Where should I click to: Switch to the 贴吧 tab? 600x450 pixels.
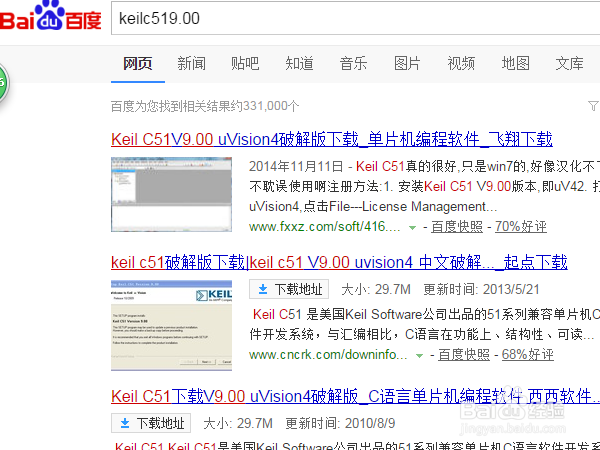245,64
